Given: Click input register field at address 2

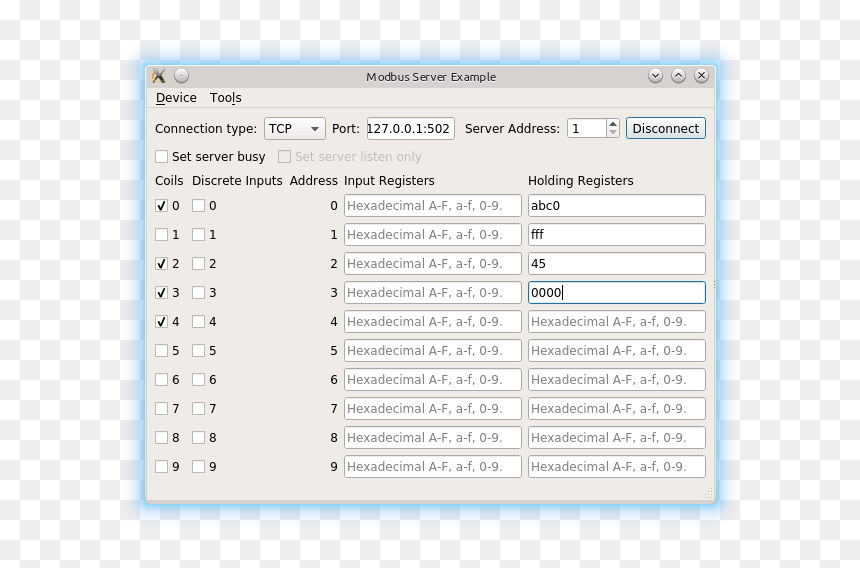Looking at the screenshot, I should click(433, 264).
